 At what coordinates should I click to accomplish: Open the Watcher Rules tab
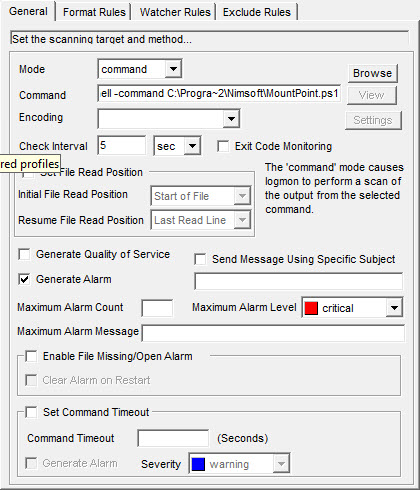[175, 12]
